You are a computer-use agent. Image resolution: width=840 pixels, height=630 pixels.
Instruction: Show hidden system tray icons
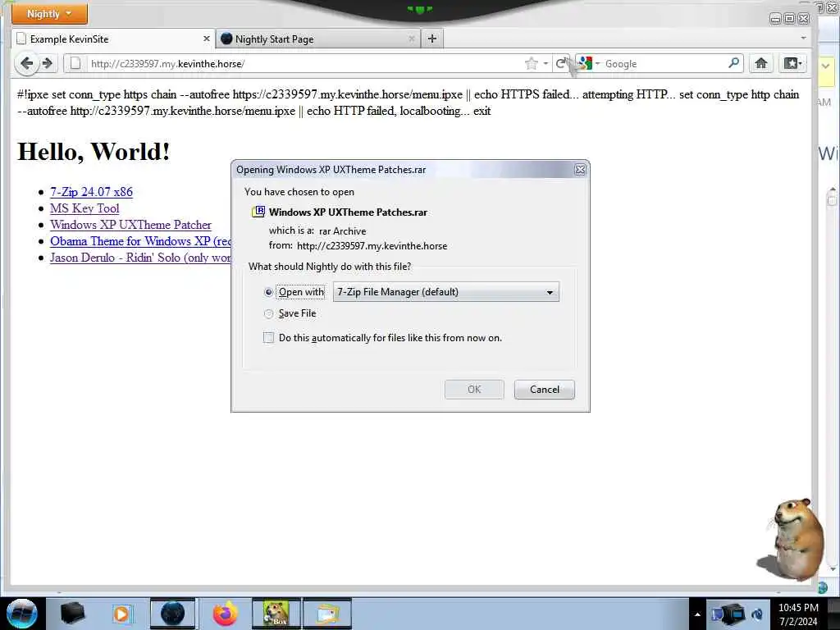697,614
